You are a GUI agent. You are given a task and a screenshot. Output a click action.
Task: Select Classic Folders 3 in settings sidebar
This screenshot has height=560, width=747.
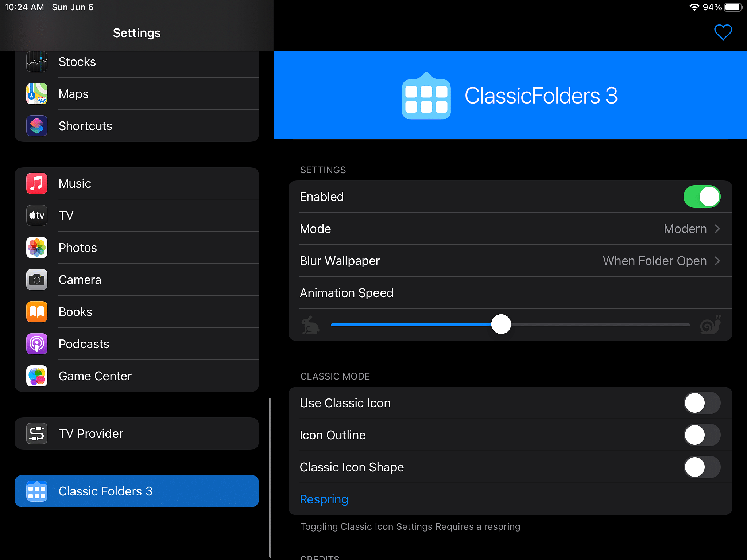[x=136, y=491]
